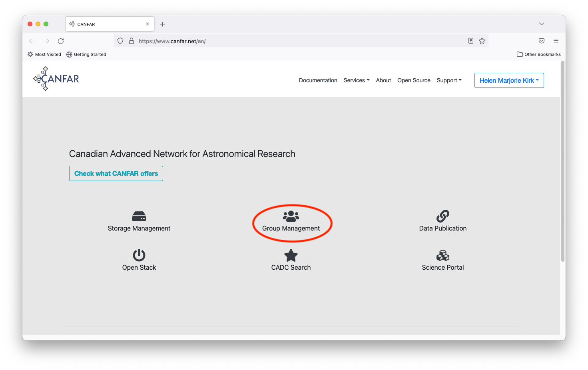Open the Data Publication chain-link icon

(443, 216)
